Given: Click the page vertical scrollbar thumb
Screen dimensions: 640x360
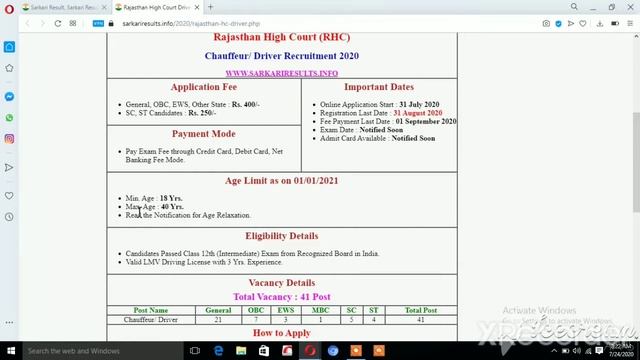Looking at the screenshot, I should coord(636,162).
